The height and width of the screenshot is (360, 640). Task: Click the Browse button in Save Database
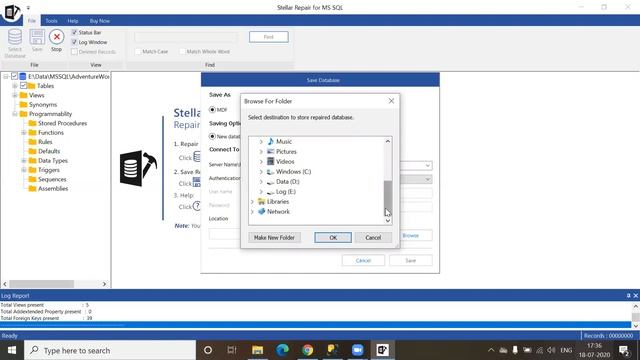click(411, 236)
